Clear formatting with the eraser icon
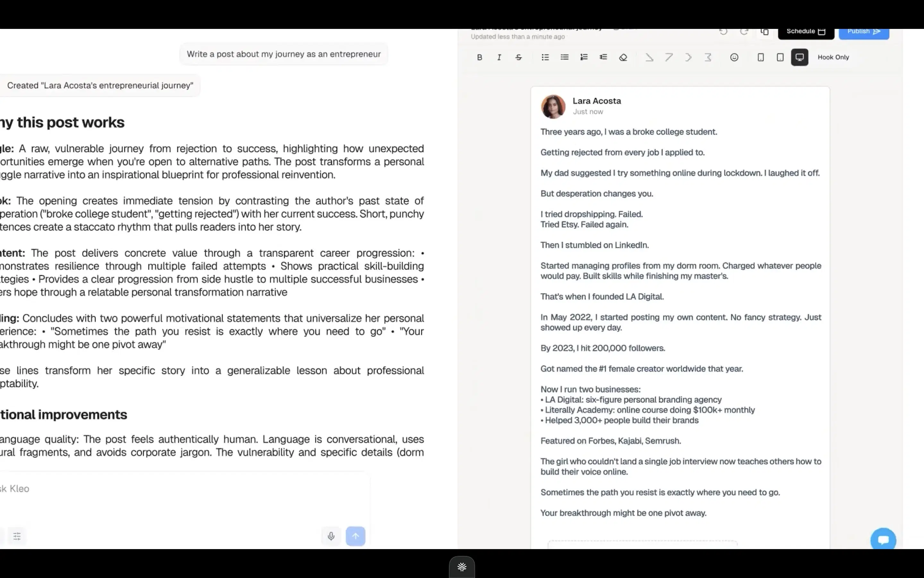 click(623, 57)
